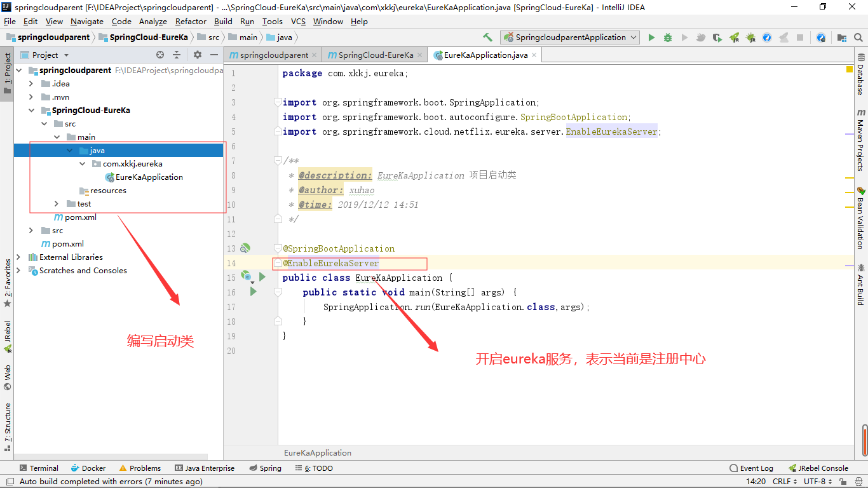Collapse the springcloudparent root node

click(x=18, y=71)
